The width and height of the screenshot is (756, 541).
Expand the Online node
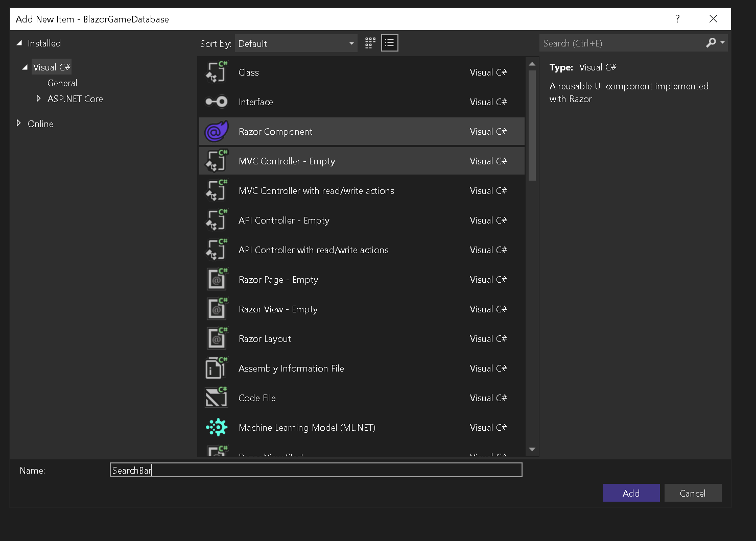pyautogui.click(x=18, y=123)
